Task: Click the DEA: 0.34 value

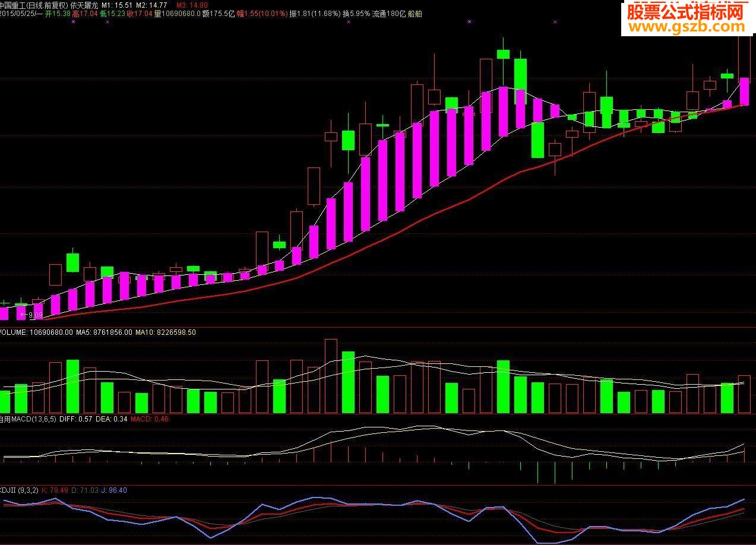Action: [111, 419]
